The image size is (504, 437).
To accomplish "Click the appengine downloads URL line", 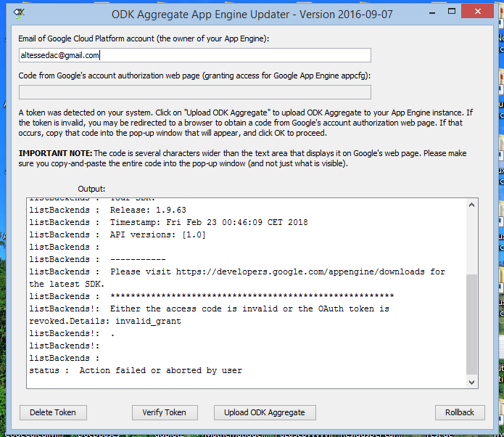I will tap(237, 272).
